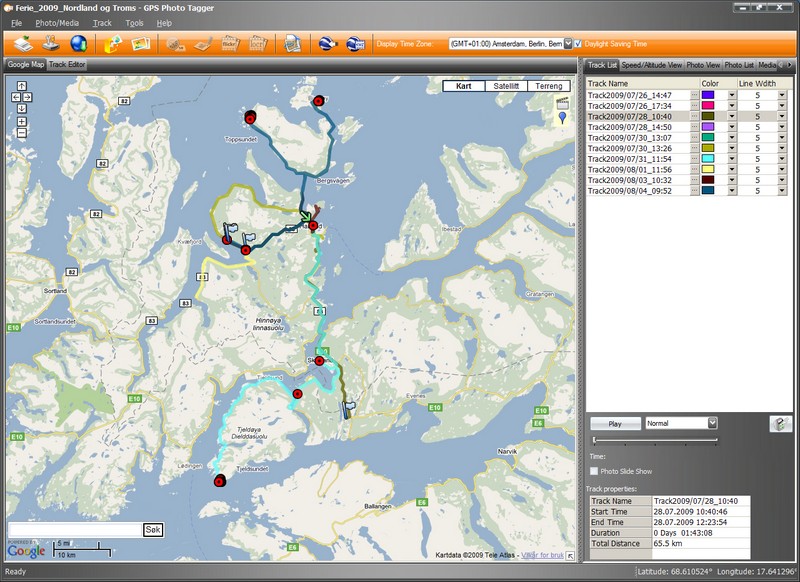Click the Søk search button
The width and height of the screenshot is (800, 582).
pos(153,530)
